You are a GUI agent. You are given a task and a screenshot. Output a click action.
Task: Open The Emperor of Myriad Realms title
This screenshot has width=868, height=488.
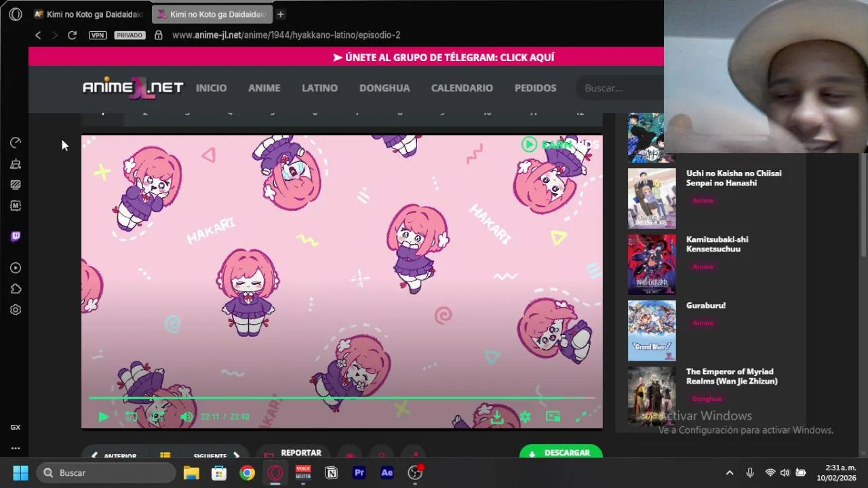click(732, 376)
